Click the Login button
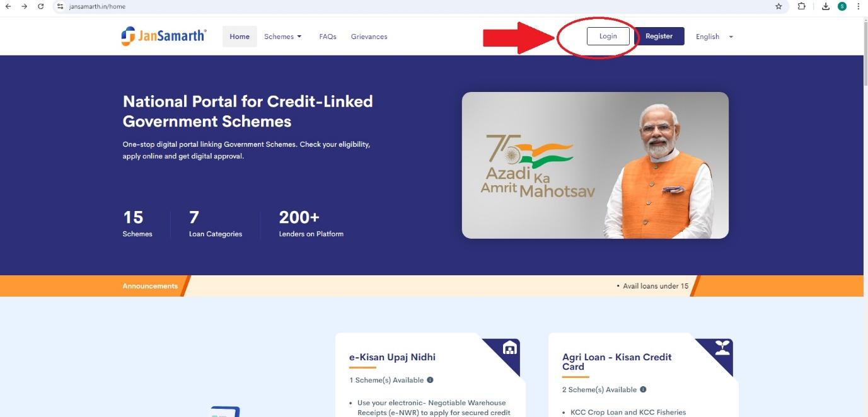 click(x=608, y=36)
